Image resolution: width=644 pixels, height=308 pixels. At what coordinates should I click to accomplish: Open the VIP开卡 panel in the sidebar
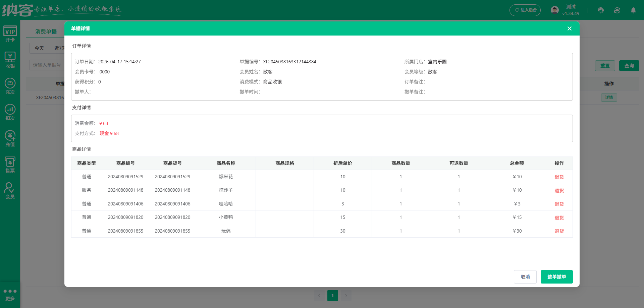[x=10, y=33]
